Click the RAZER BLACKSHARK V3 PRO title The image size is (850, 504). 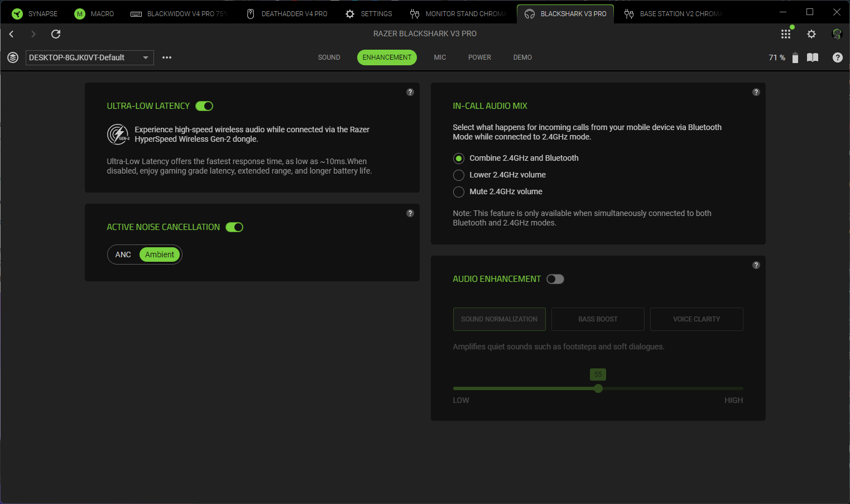pos(425,33)
